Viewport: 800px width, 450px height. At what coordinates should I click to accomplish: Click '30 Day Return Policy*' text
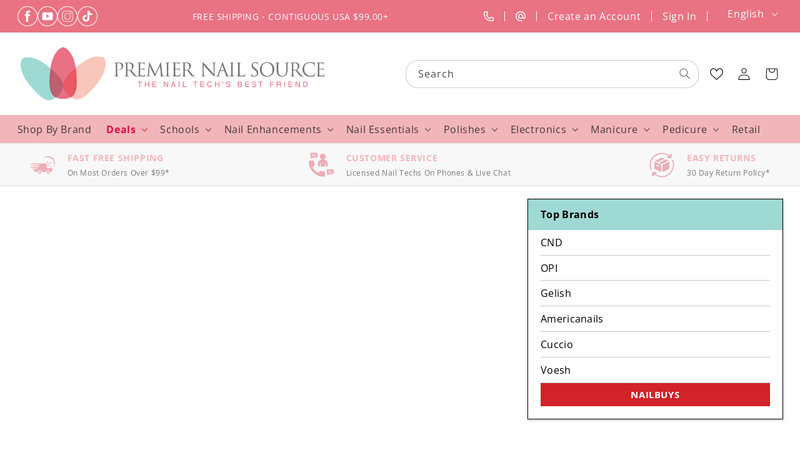tap(728, 173)
